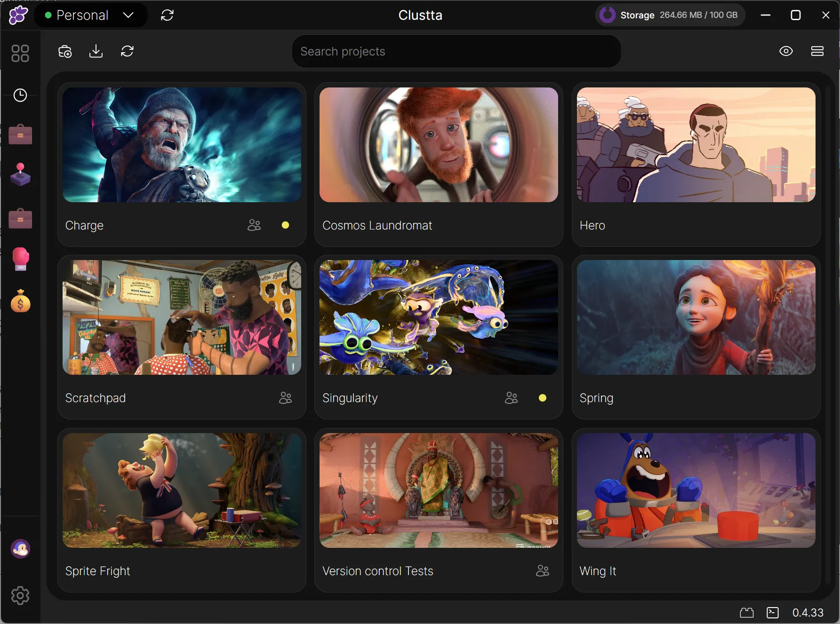The width and height of the screenshot is (840, 624).
Task: Open the Wing It project thumbnail
Action: [x=696, y=490]
